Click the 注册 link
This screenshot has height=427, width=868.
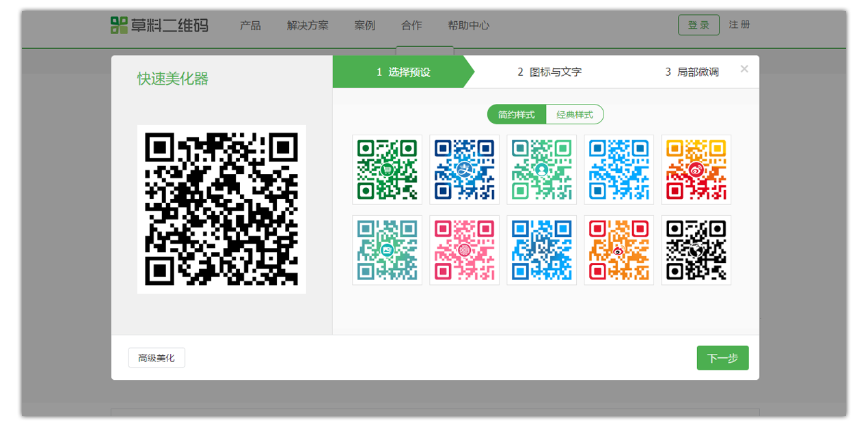(740, 25)
